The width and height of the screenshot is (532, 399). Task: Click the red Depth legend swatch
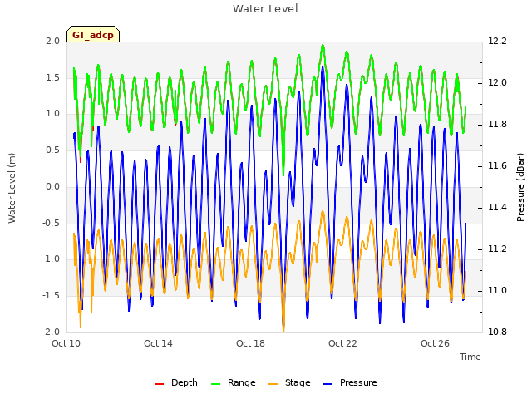click(159, 384)
